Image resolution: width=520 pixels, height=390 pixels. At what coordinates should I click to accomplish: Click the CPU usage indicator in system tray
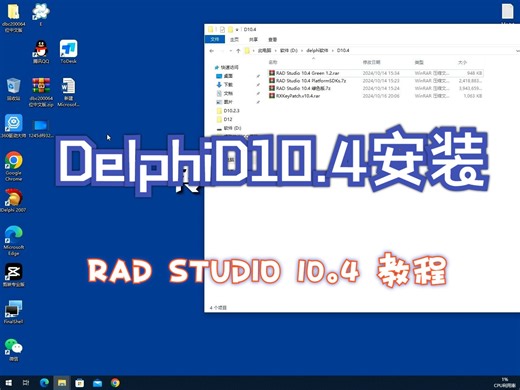coord(505,383)
